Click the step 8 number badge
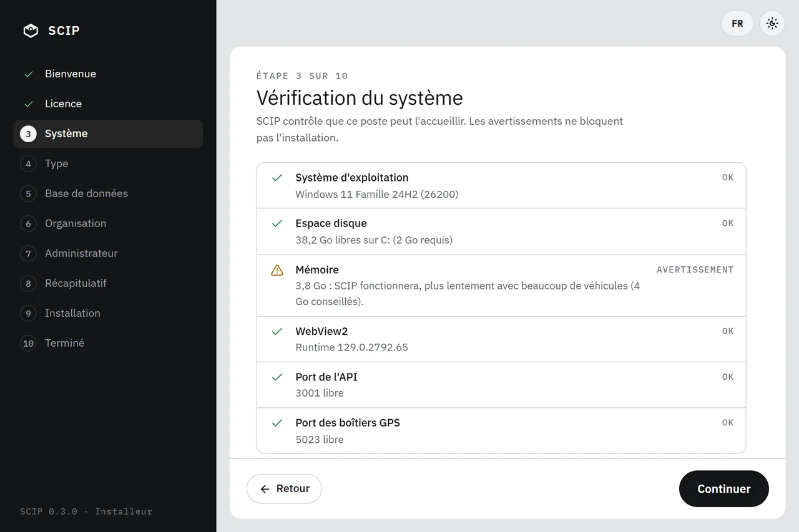 click(x=28, y=283)
